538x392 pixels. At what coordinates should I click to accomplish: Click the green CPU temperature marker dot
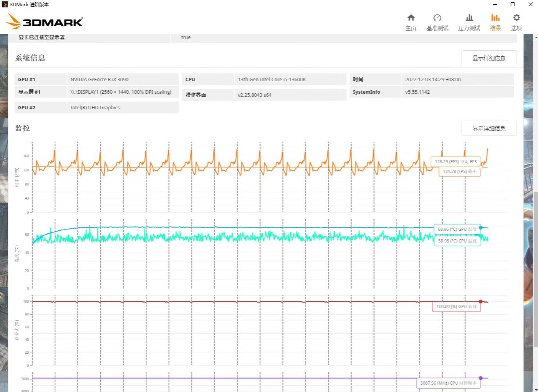tap(481, 236)
